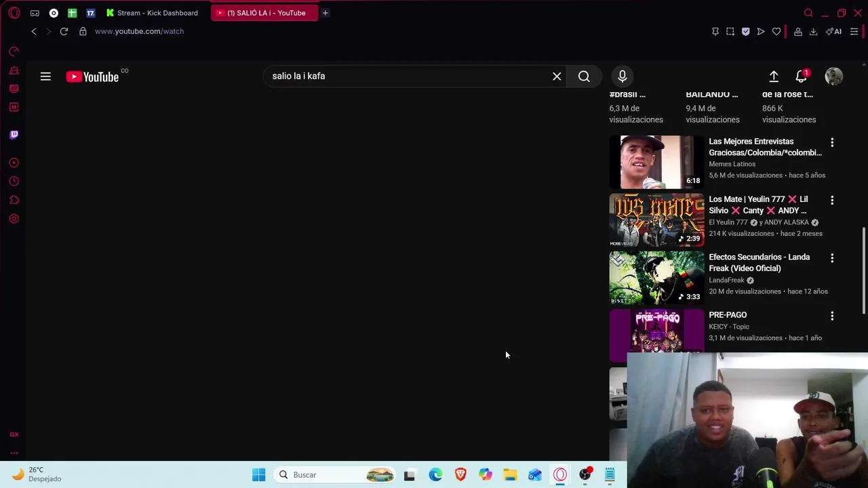This screenshot has width=868, height=488.
Task: Open Extensions cube icon in sidebar
Action: (x=14, y=200)
